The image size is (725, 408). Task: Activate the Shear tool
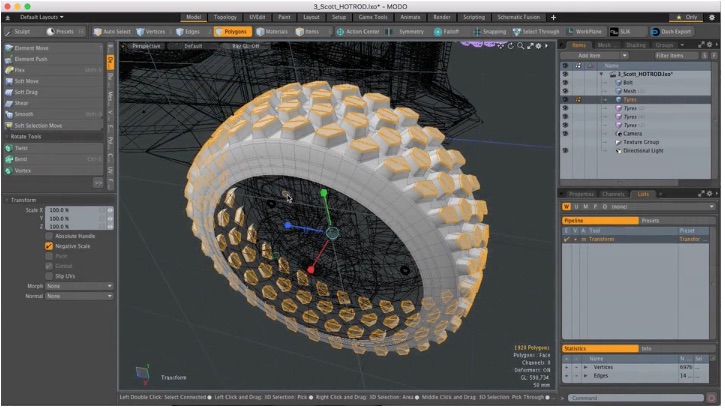pos(53,103)
